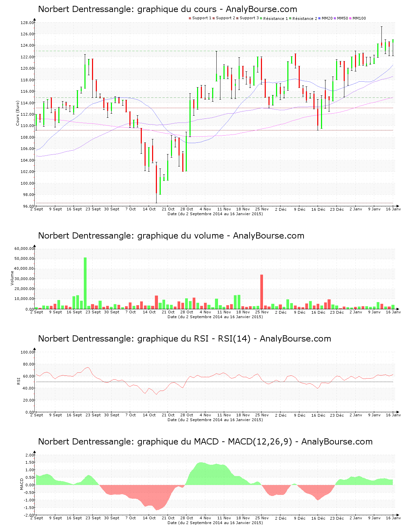Click the 128.00 value on price axis
The height and width of the screenshot is (532, 412).
click(27, 23)
